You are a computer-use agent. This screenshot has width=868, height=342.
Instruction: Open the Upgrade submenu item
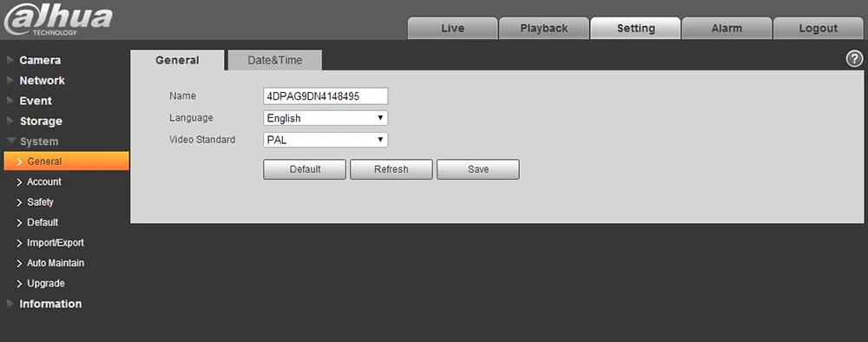pyautogui.click(x=46, y=283)
